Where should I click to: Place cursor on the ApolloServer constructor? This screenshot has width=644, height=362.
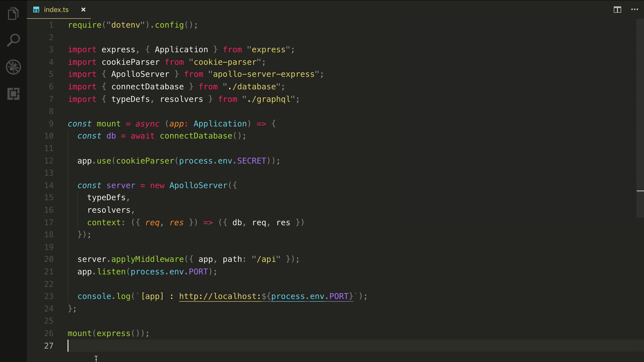pyautogui.click(x=198, y=185)
